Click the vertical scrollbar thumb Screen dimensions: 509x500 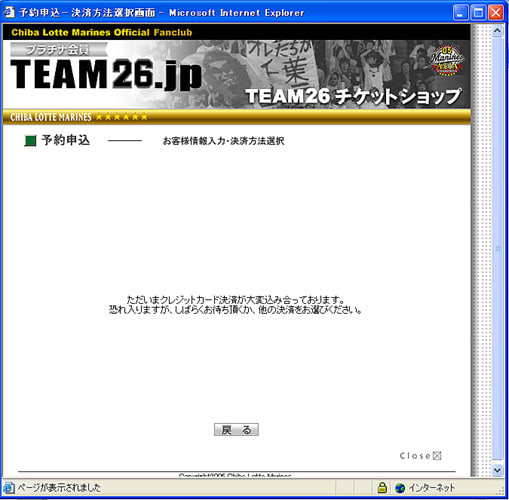(497, 248)
